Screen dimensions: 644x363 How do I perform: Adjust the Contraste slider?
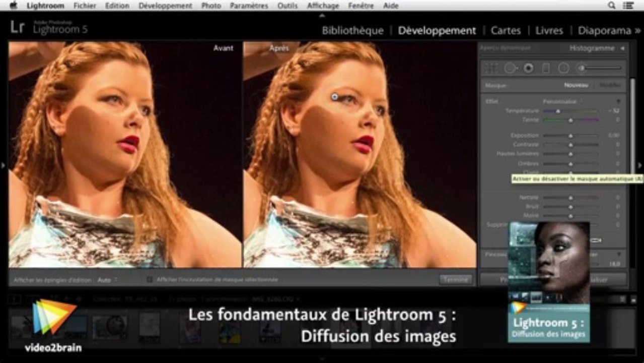click(570, 145)
